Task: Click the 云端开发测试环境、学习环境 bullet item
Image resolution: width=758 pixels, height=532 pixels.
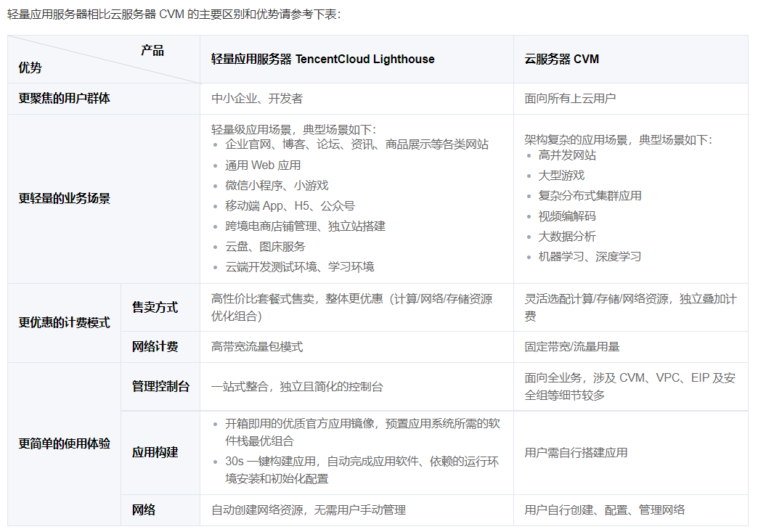Action: click(x=300, y=266)
